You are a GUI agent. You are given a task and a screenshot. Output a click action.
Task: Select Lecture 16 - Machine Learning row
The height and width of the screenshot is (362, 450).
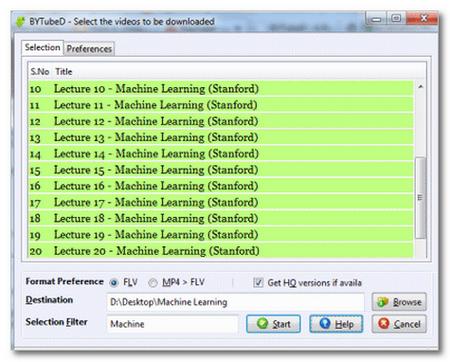(221, 186)
